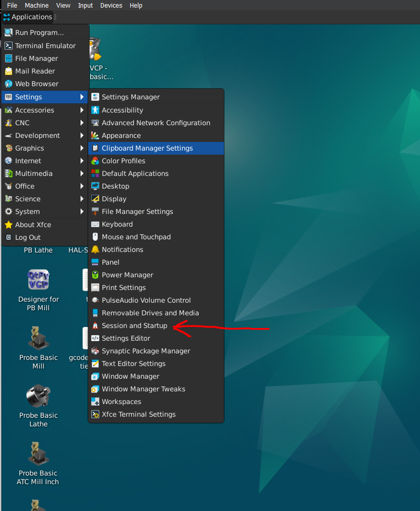Open the View menu
This screenshot has width=420, height=511.
coord(63,5)
